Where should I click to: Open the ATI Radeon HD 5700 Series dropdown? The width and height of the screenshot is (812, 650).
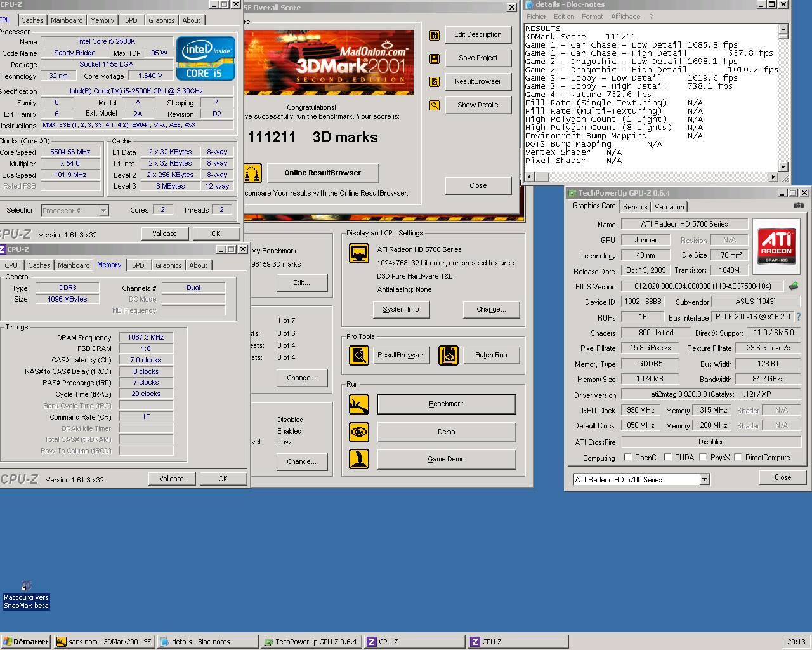coord(704,480)
